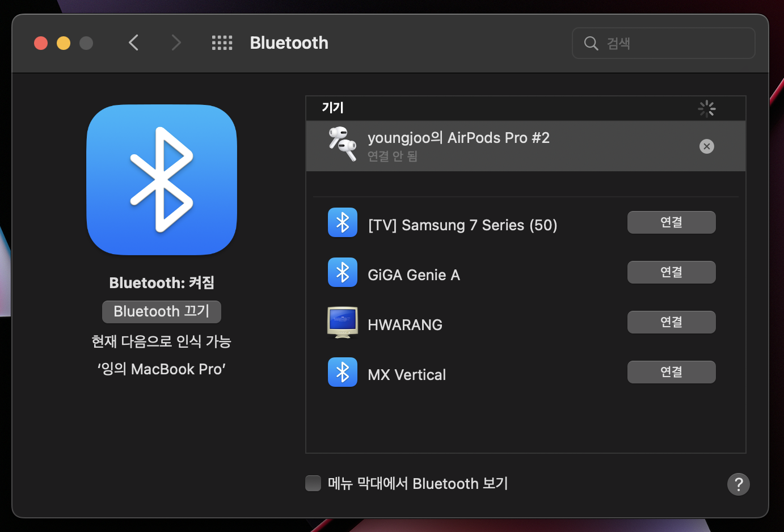Click the scanning spinner icon
This screenshot has width=784, height=532.
pos(706,108)
